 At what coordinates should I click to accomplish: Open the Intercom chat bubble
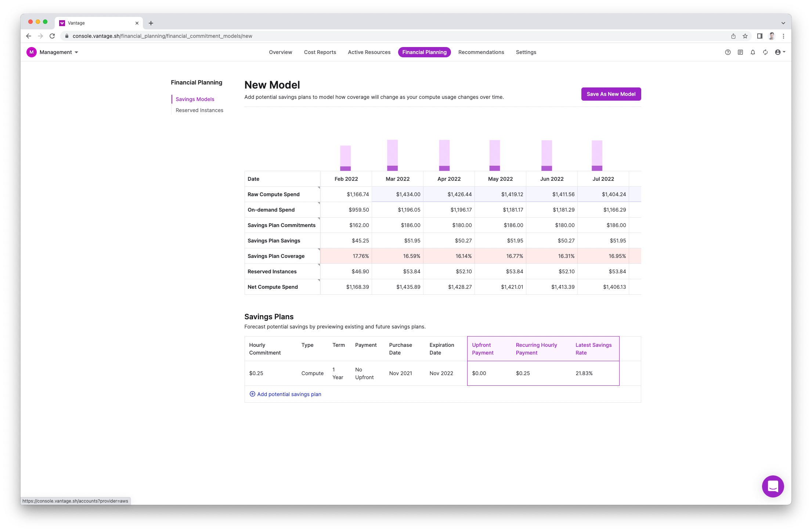pos(773,486)
